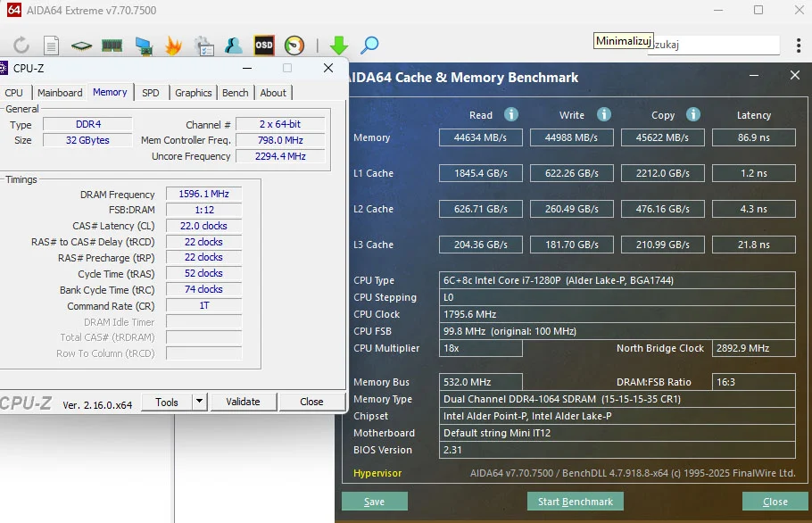
Task: Save the benchmark results
Action: pyautogui.click(x=375, y=502)
